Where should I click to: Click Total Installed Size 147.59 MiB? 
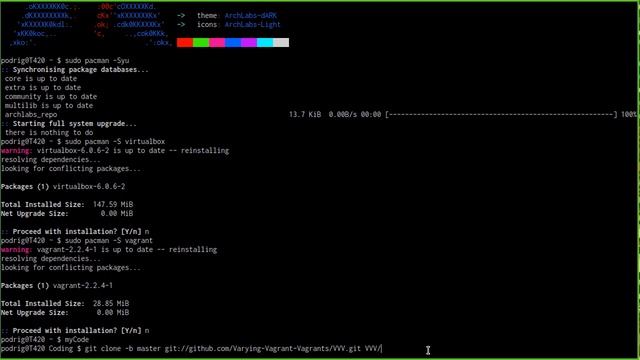(67, 204)
